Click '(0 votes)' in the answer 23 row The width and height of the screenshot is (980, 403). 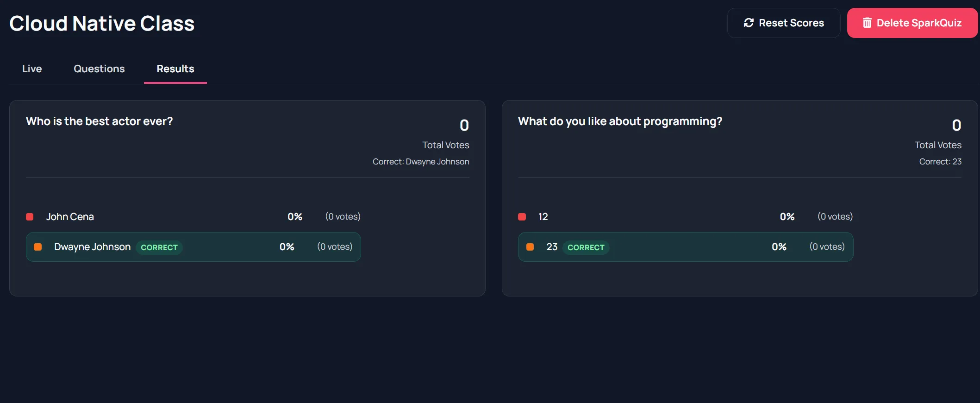pyautogui.click(x=827, y=247)
